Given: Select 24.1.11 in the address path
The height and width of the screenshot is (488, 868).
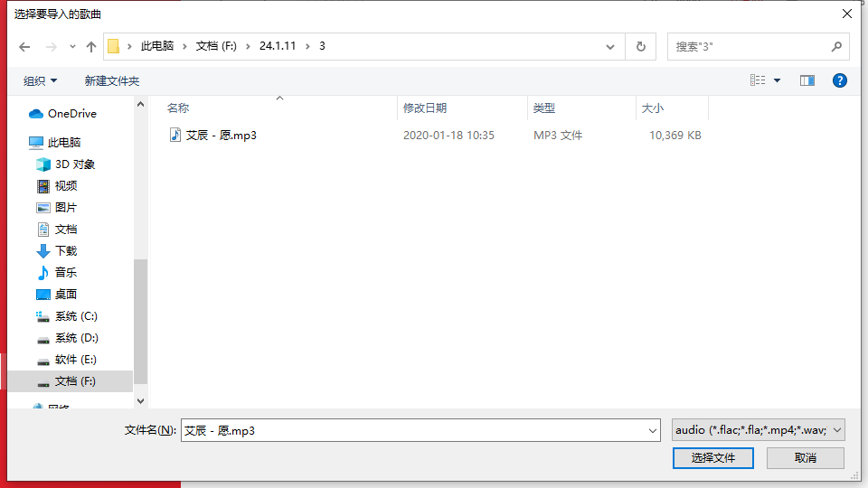Looking at the screenshot, I should 278,46.
